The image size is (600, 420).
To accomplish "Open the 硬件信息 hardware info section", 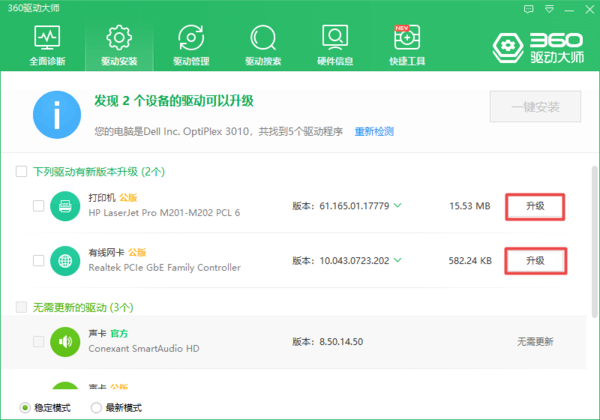I will (x=335, y=46).
